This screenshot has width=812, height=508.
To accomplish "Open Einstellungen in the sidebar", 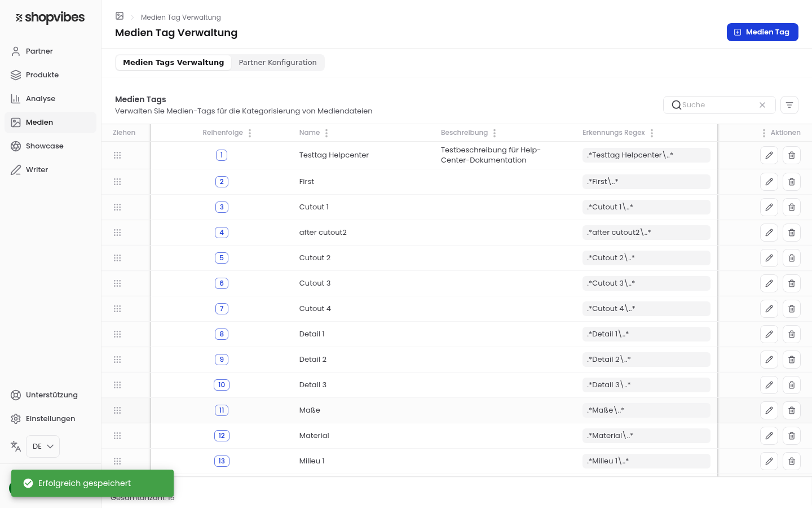I will pyautogui.click(x=50, y=419).
